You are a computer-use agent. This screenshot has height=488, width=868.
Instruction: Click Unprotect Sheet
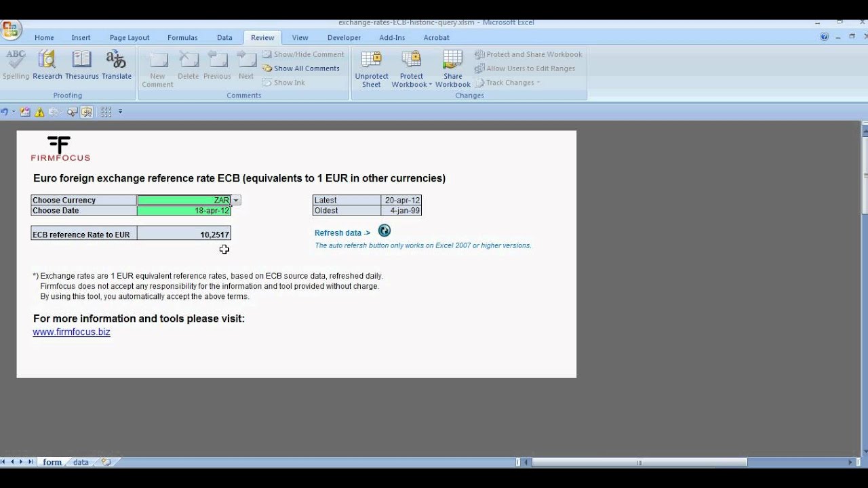tap(372, 69)
